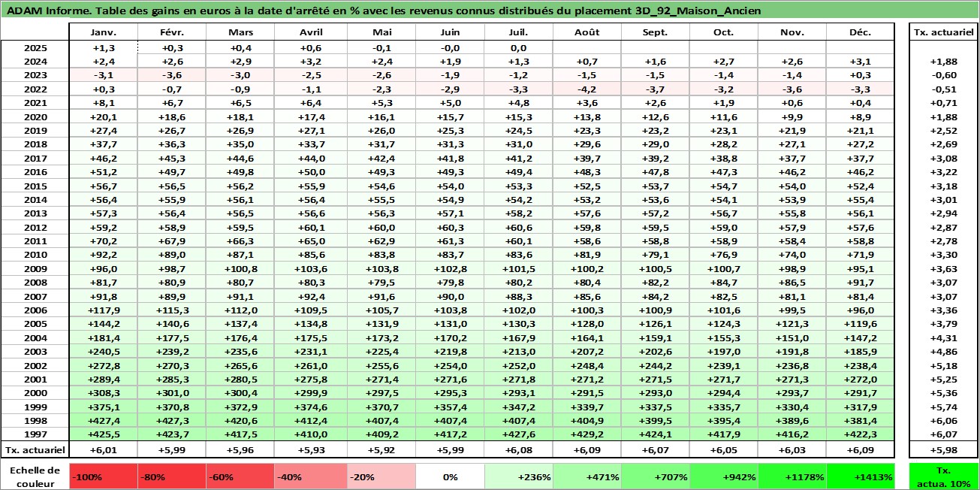Select the 'Oct.' column header
This screenshot has height=490, width=980.
[x=724, y=32]
